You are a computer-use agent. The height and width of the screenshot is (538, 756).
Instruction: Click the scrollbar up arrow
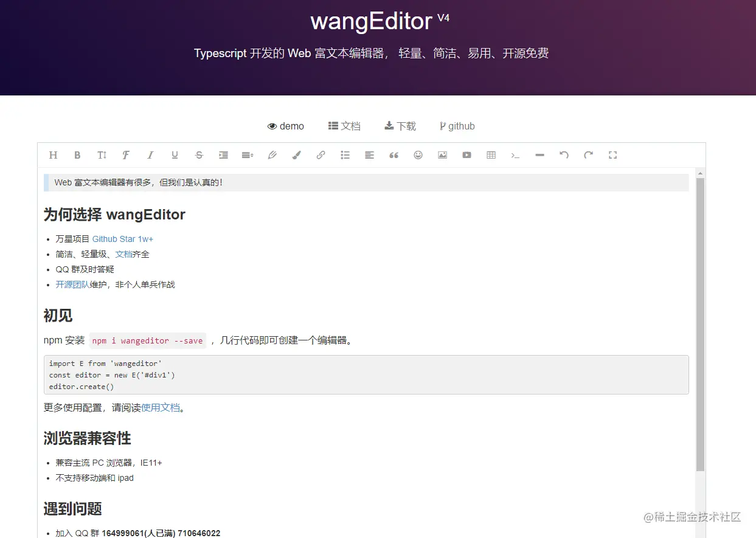pos(700,173)
